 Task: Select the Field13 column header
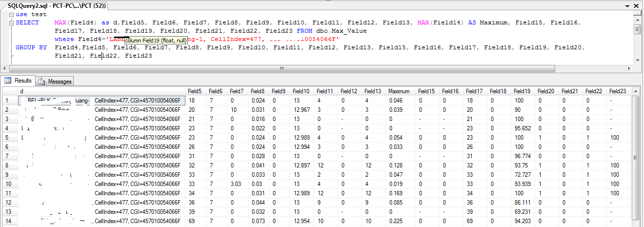[375, 91]
